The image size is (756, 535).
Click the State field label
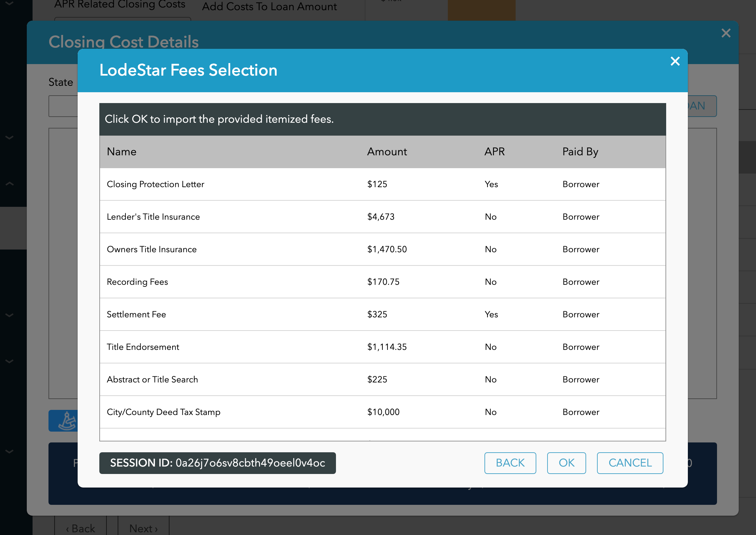pos(61,82)
